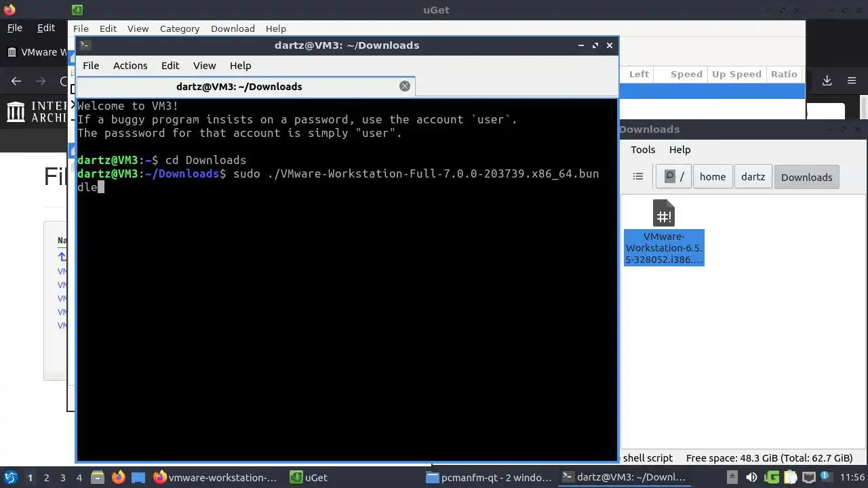Image resolution: width=868 pixels, height=488 pixels.
Task: Open the volume control tray icon
Action: point(751,477)
